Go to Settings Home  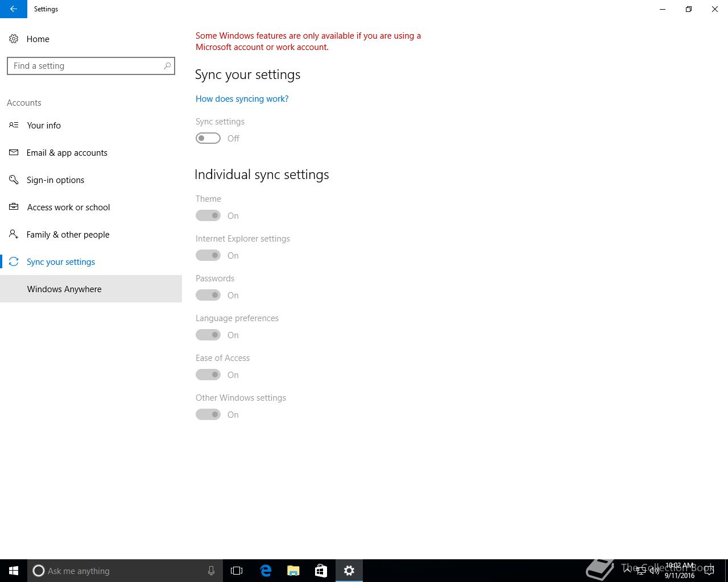point(91,39)
